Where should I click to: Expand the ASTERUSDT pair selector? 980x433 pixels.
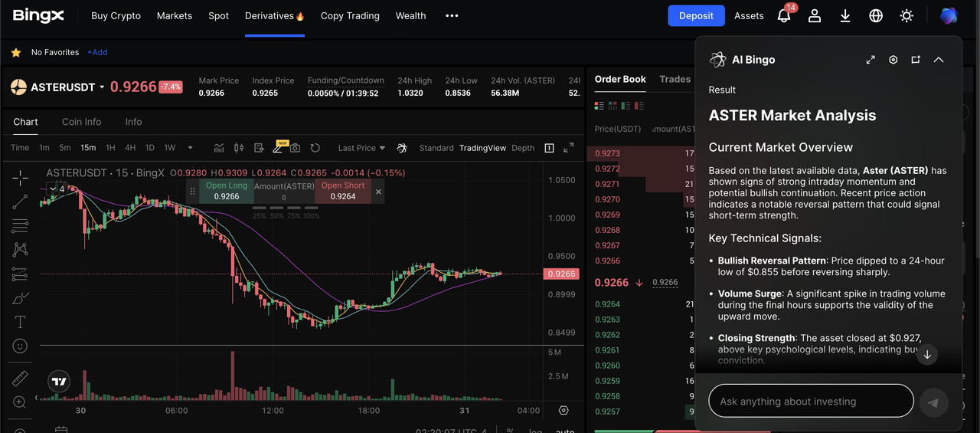(102, 87)
